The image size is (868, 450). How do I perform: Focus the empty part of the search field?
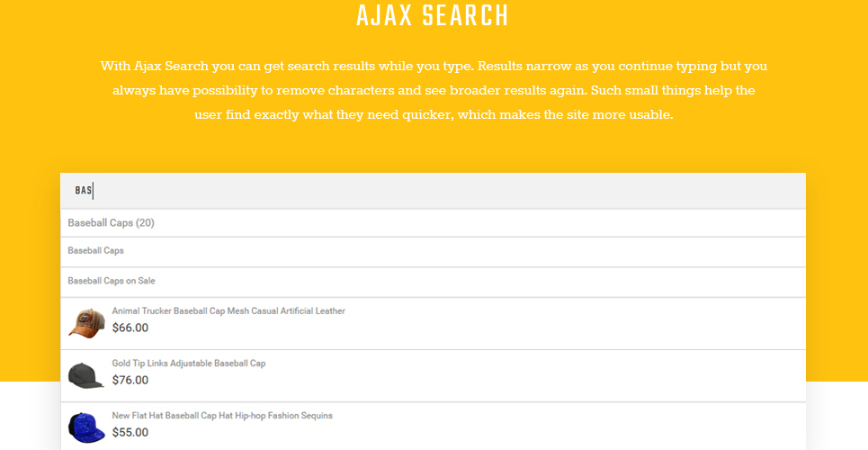click(x=449, y=191)
